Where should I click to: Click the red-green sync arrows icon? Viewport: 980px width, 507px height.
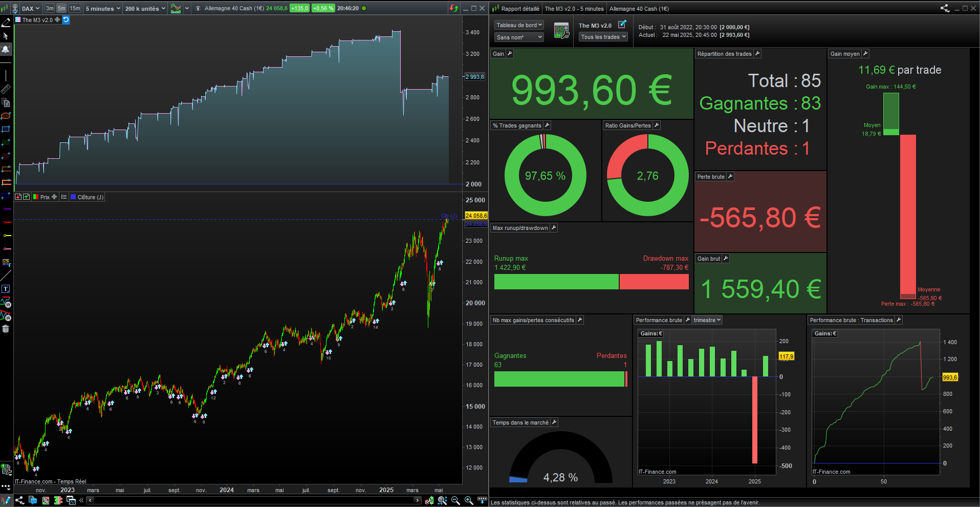[x=454, y=8]
